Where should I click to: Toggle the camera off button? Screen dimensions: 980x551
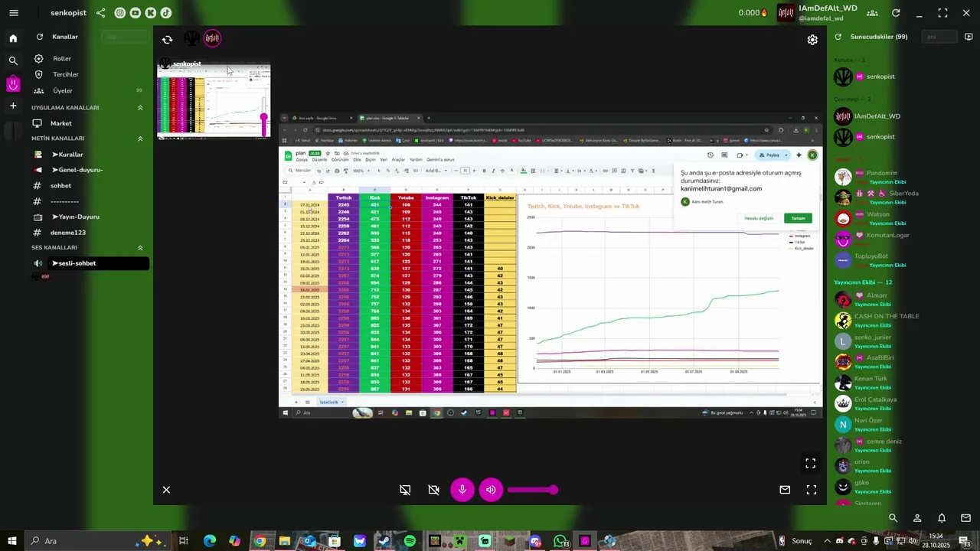point(434,490)
